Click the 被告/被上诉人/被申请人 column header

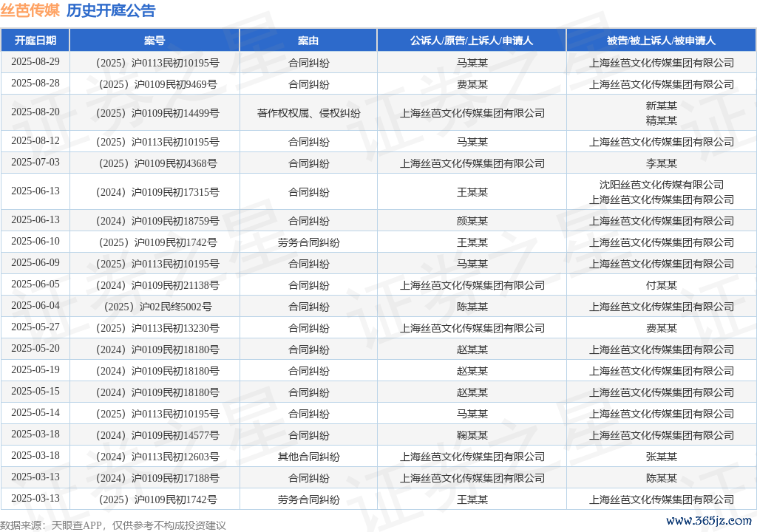[661, 41]
